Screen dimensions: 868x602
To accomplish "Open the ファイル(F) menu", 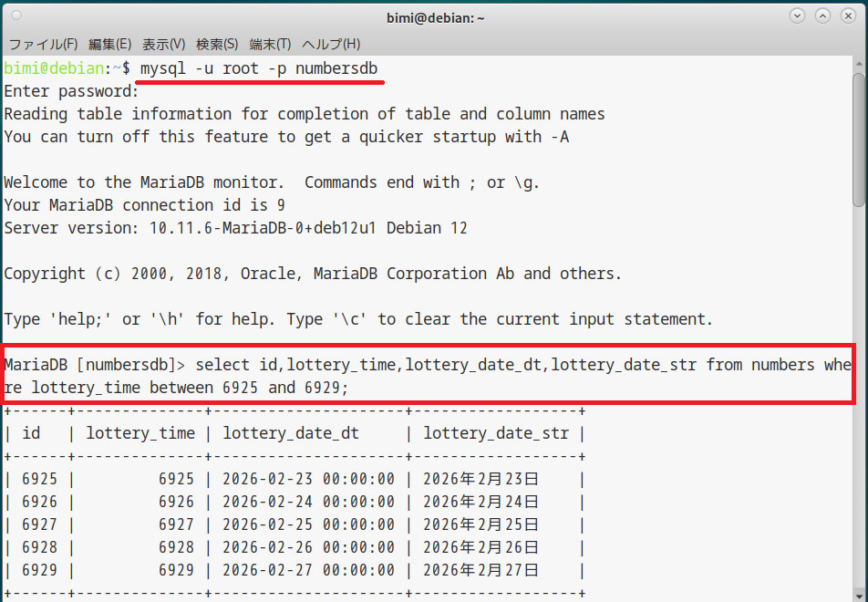I will (x=43, y=44).
